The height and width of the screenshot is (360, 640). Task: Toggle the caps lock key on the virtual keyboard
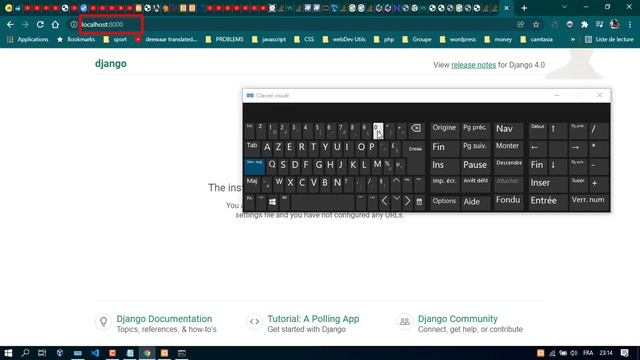(x=254, y=167)
